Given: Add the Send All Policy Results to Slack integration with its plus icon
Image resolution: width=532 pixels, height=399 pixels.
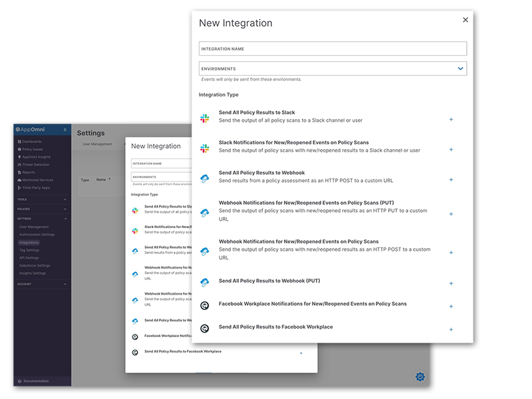Looking at the screenshot, I should (x=451, y=120).
